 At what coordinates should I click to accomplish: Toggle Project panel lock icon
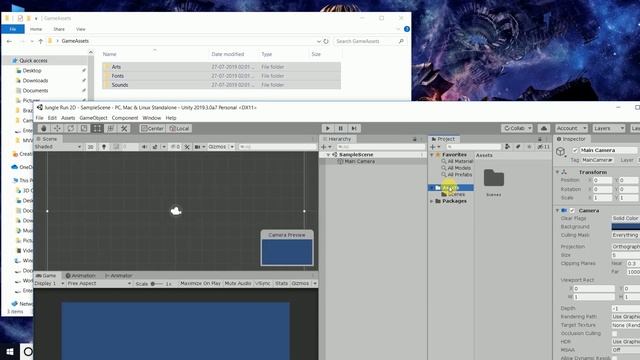540,139
